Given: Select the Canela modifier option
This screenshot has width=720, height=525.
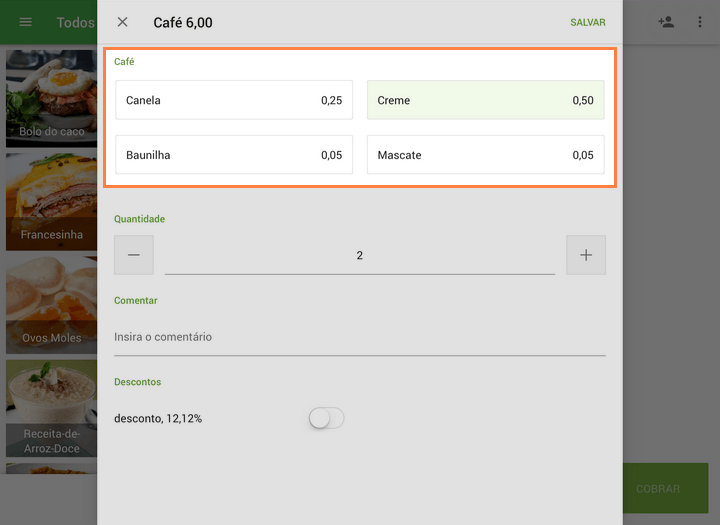Looking at the screenshot, I should 234,100.
